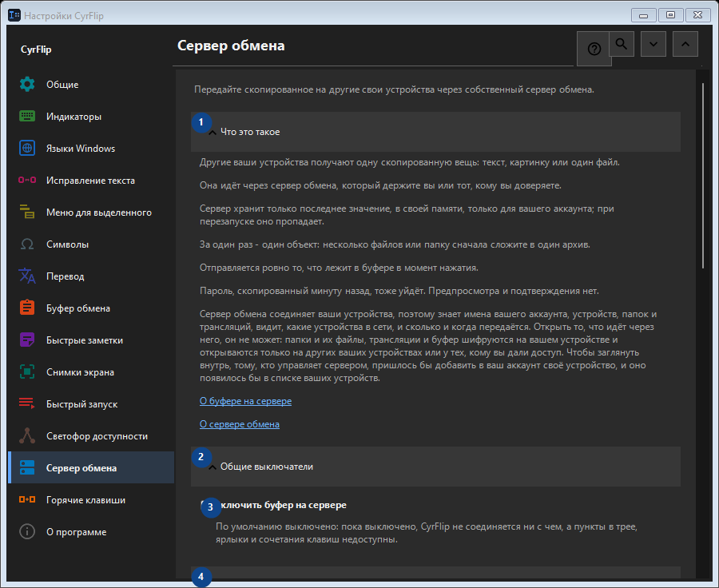
Task: Switch to О программе page
Action: 91,532
